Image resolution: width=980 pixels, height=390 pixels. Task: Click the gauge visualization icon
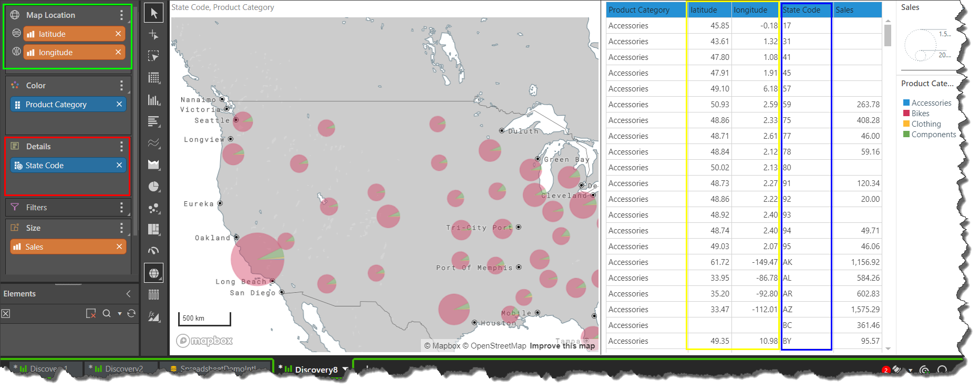pos(154,251)
